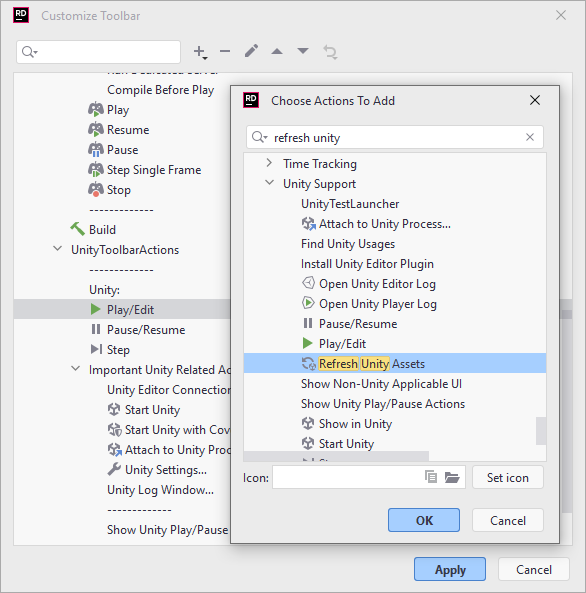Click the Remove minus toolbar icon
Screen dimensions: 586x593
(225, 51)
